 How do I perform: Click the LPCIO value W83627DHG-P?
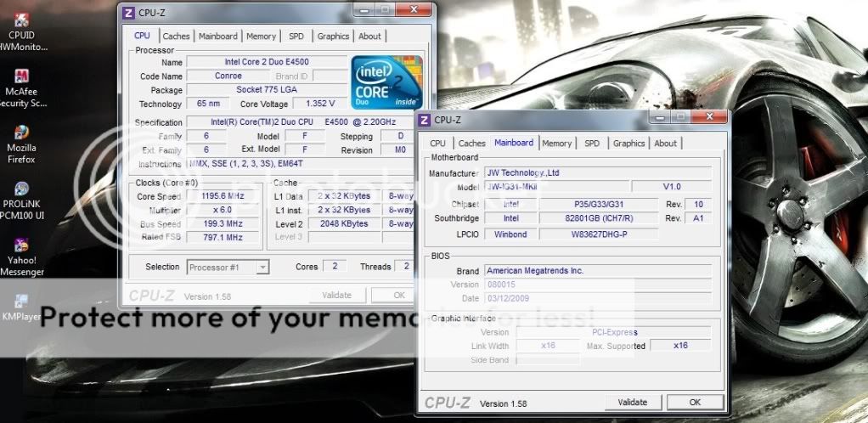point(599,234)
